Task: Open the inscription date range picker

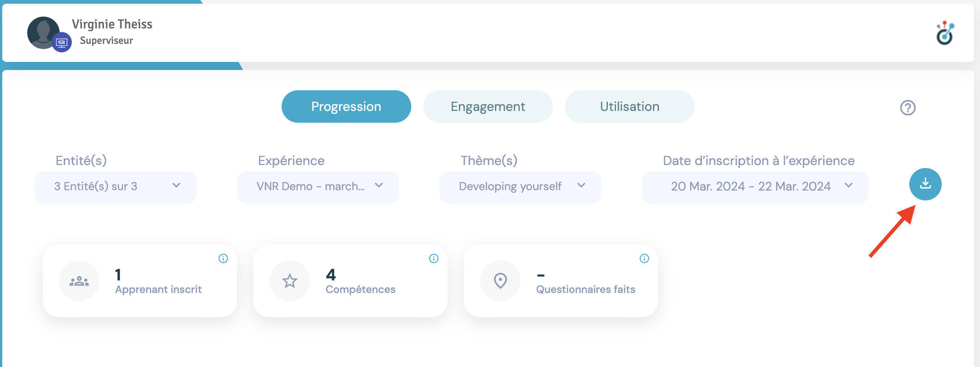Action: (755, 186)
